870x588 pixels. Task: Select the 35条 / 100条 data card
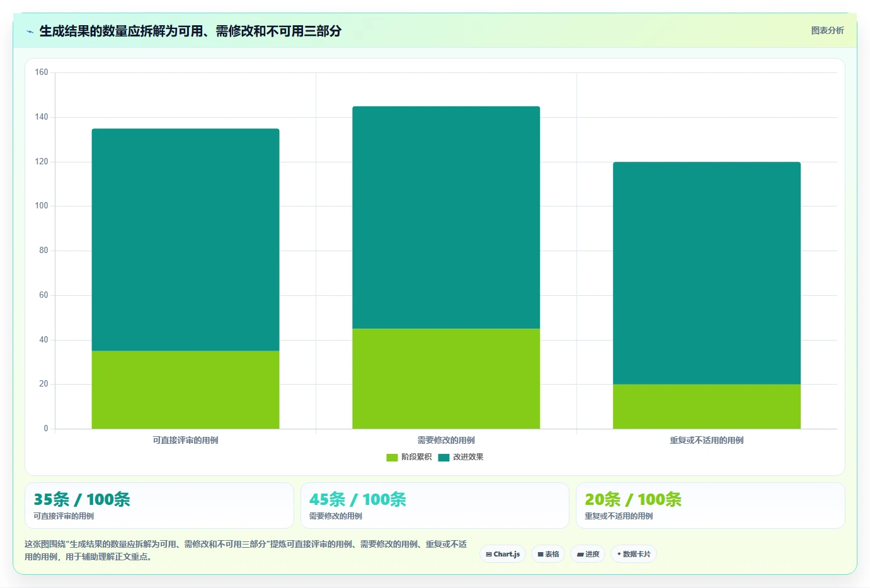coord(159,506)
